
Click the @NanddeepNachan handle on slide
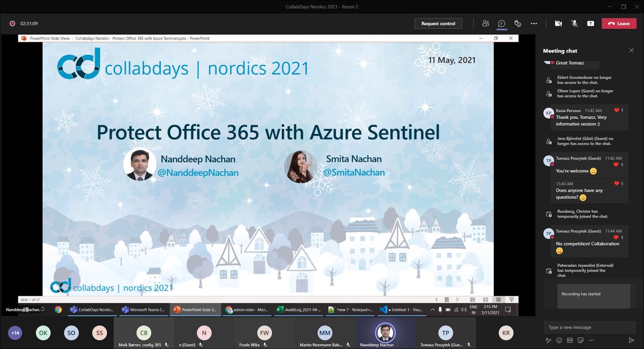pyautogui.click(x=199, y=172)
